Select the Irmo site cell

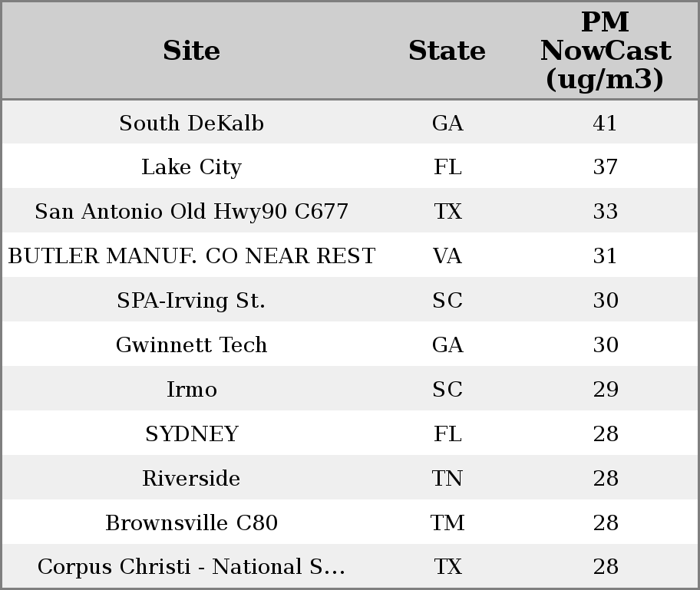coord(191,390)
